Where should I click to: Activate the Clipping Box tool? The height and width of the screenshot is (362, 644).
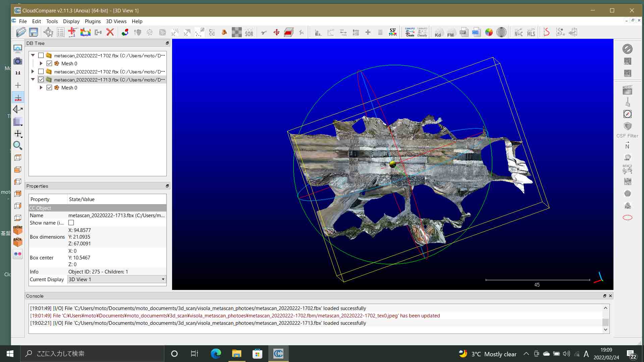click(x=289, y=32)
